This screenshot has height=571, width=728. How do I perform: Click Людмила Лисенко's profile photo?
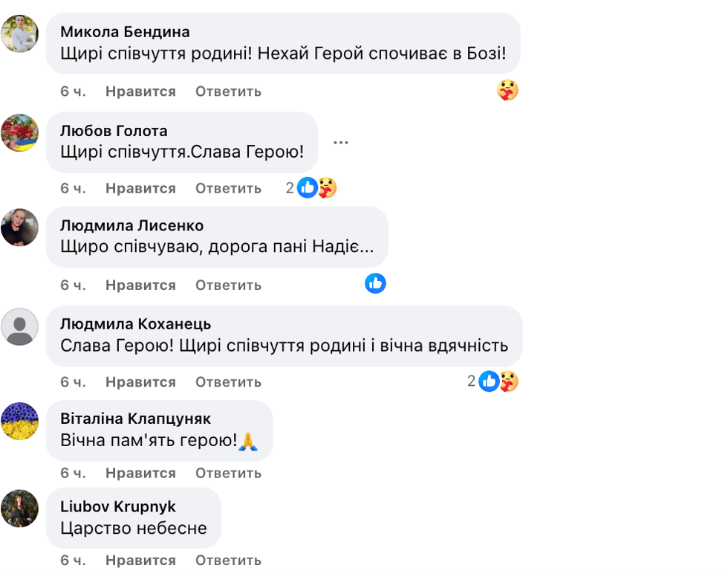click(x=20, y=228)
